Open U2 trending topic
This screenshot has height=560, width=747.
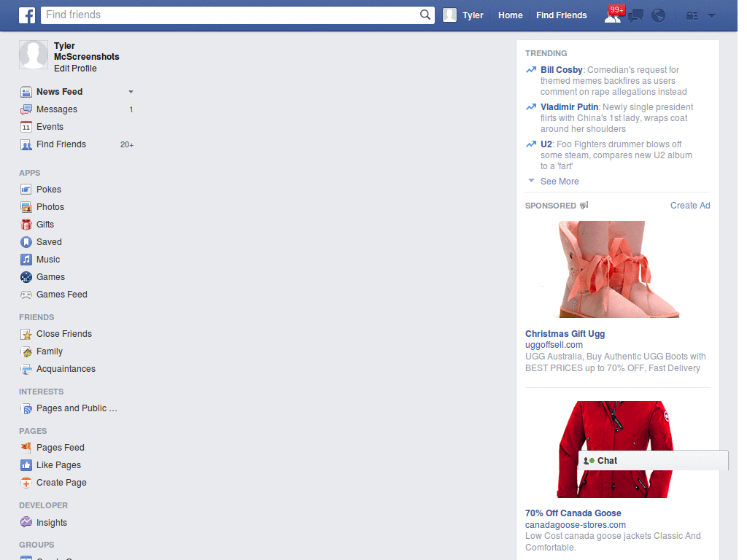pyautogui.click(x=546, y=144)
